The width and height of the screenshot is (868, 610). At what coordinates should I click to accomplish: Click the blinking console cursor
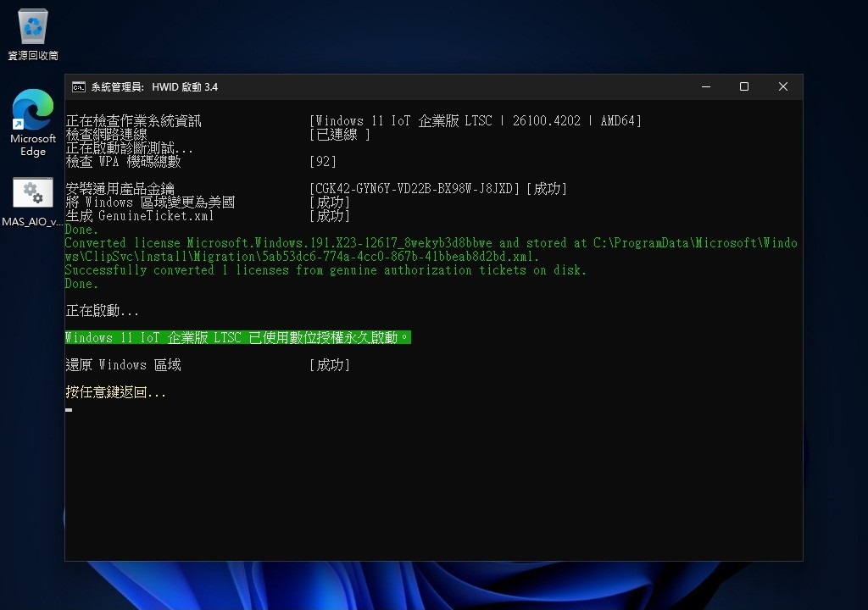tap(69, 410)
